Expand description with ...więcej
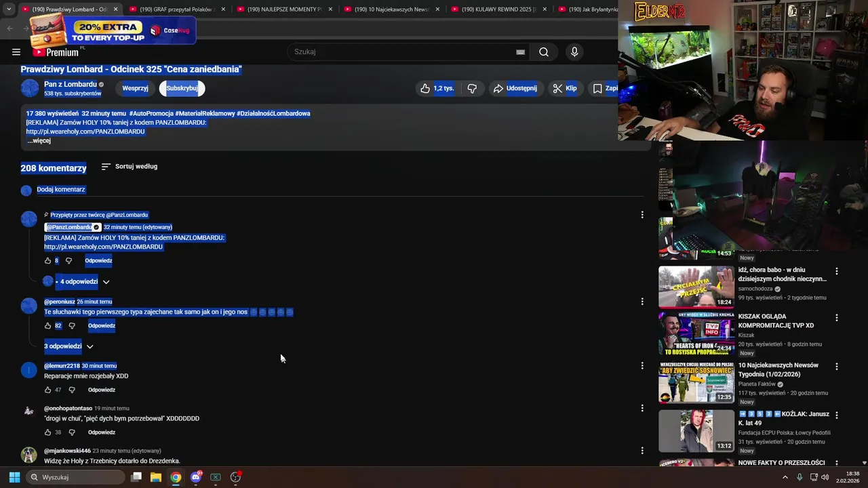The image size is (868, 488). coord(39,140)
